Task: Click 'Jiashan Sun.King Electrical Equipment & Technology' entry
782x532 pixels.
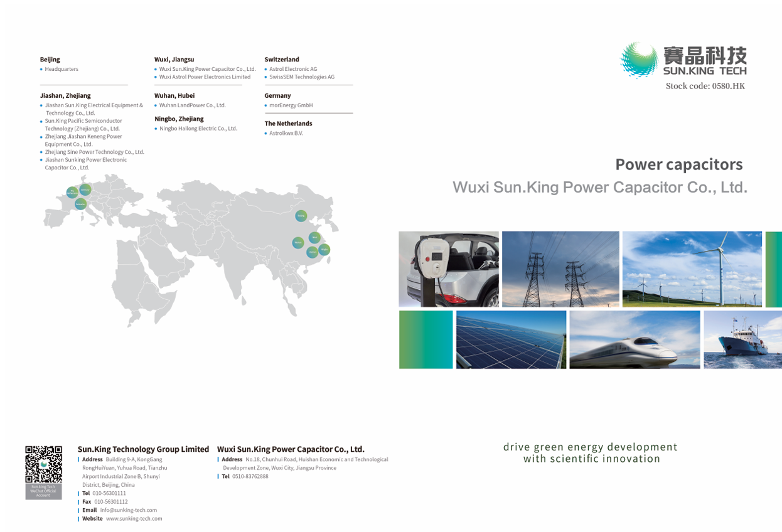Action: tap(94, 109)
